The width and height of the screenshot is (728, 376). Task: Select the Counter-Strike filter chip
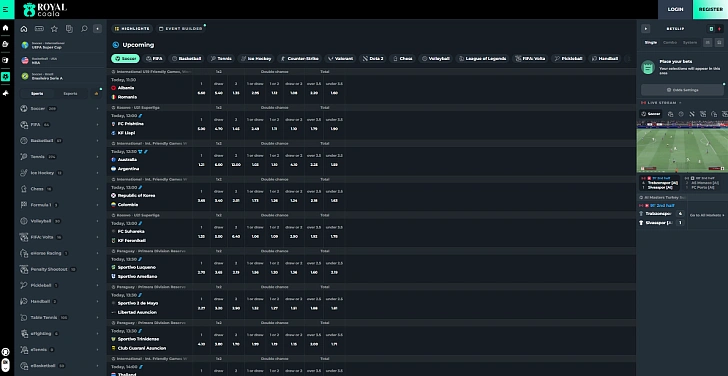pyautogui.click(x=299, y=58)
